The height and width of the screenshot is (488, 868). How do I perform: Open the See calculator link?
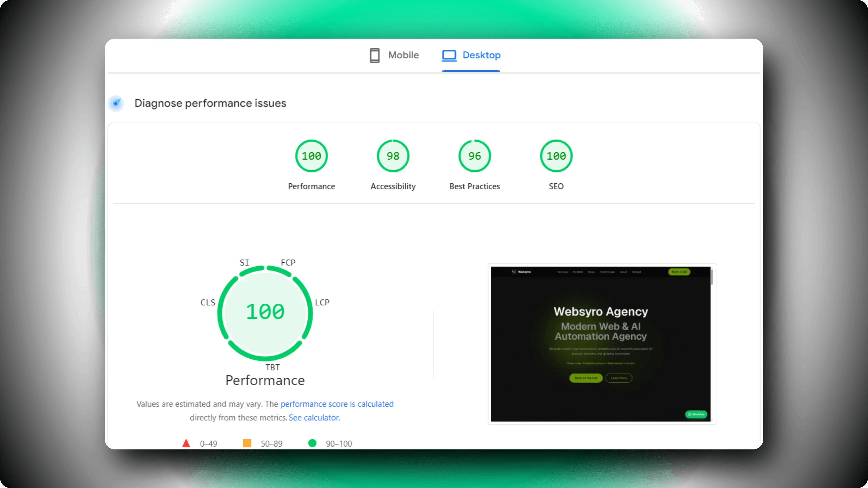click(314, 418)
